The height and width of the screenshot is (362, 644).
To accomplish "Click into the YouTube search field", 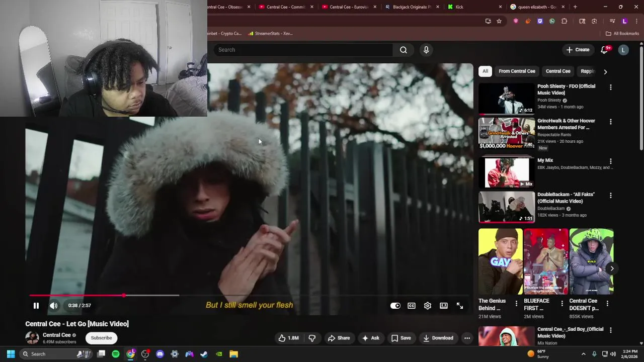I will (303, 50).
